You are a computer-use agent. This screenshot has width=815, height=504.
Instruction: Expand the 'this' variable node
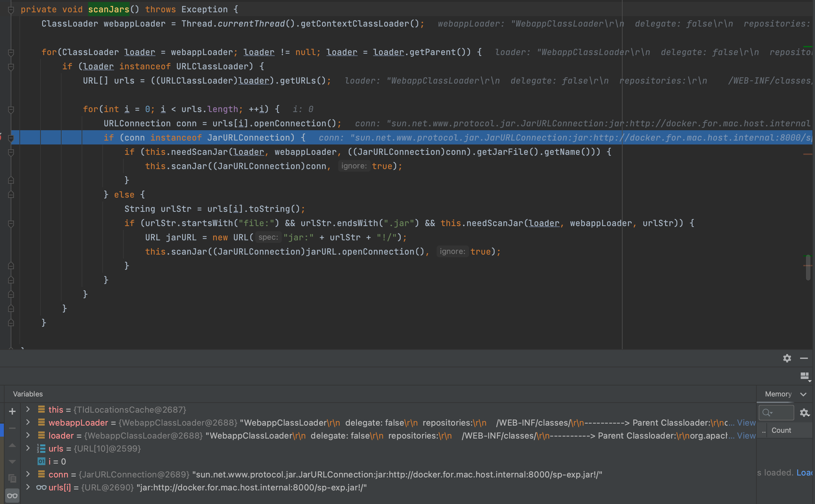28,409
